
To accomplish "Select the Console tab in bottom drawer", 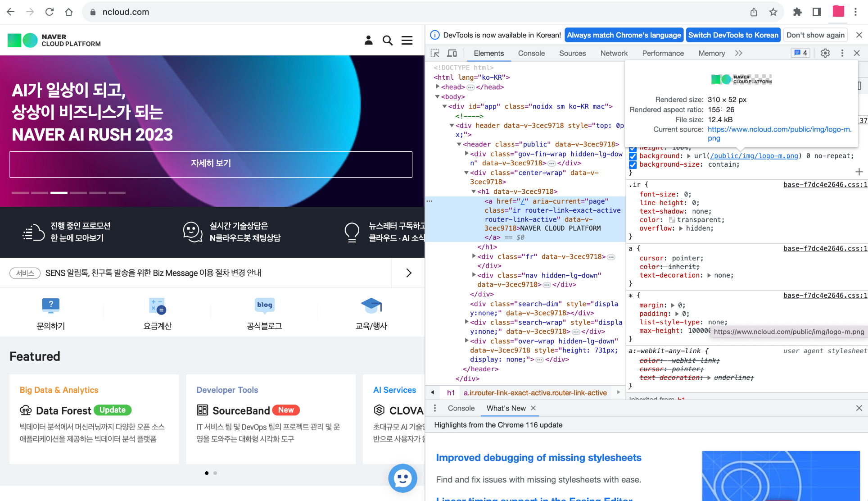I will tap(461, 408).
